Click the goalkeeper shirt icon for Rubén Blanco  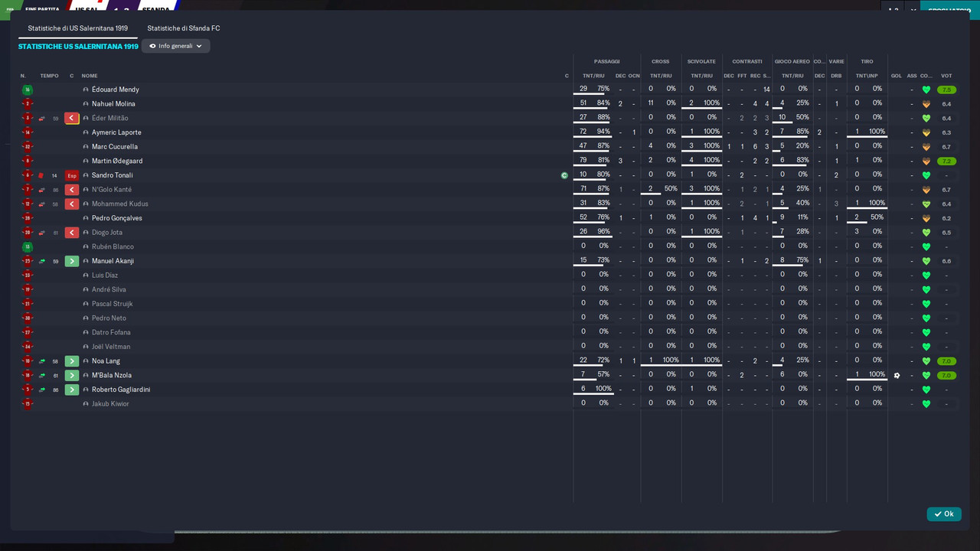(x=28, y=247)
